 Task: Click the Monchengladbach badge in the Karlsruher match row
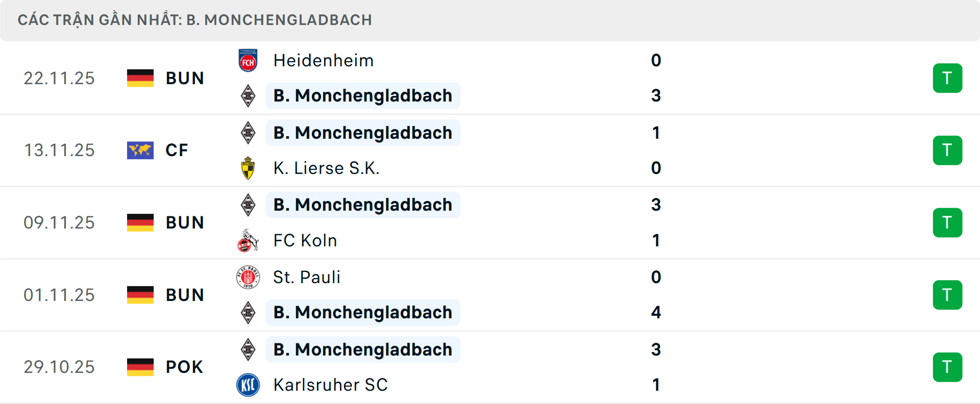[x=248, y=349]
